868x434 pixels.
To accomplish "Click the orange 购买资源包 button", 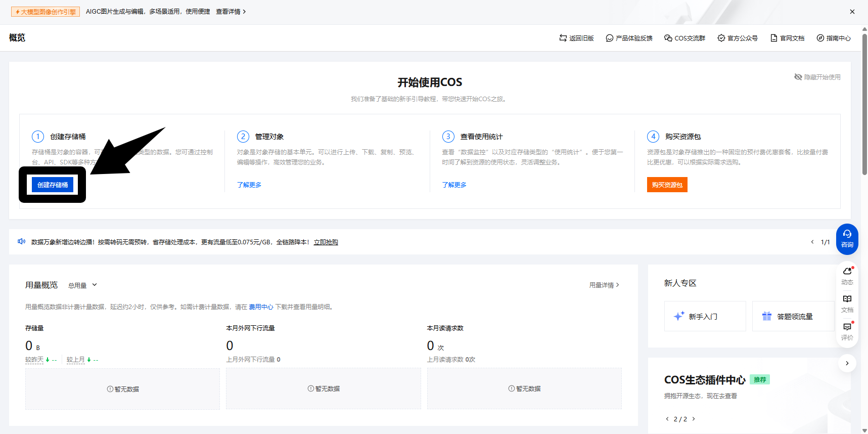I will tap(667, 185).
